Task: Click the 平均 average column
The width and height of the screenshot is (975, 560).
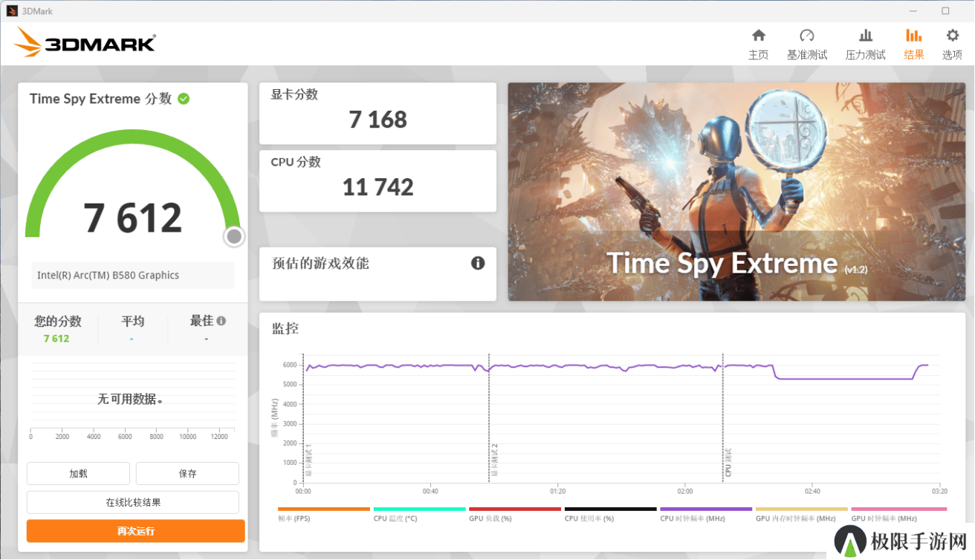Action: click(x=132, y=329)
